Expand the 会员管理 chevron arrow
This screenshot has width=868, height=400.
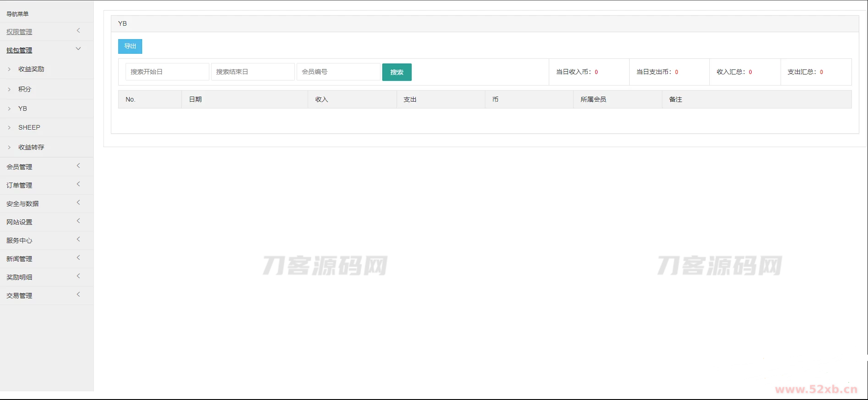[78, 166]
